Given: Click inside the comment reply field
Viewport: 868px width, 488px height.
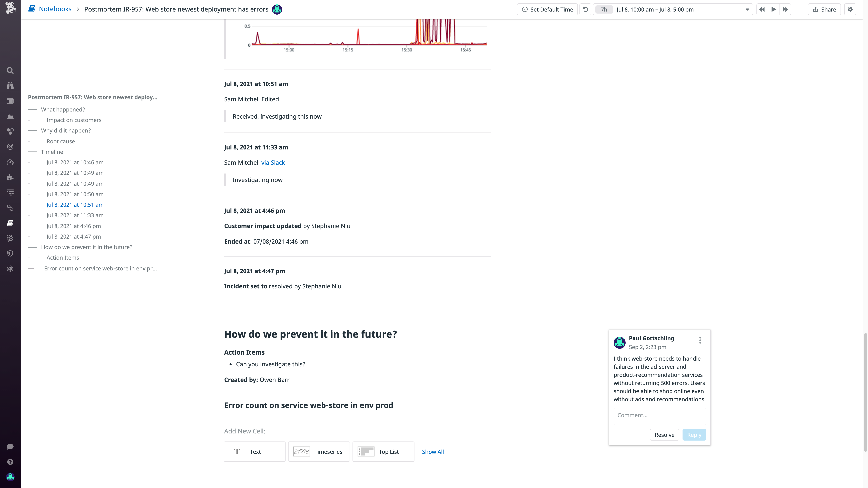Looking at the screenshot, I should tap(659, 416).
